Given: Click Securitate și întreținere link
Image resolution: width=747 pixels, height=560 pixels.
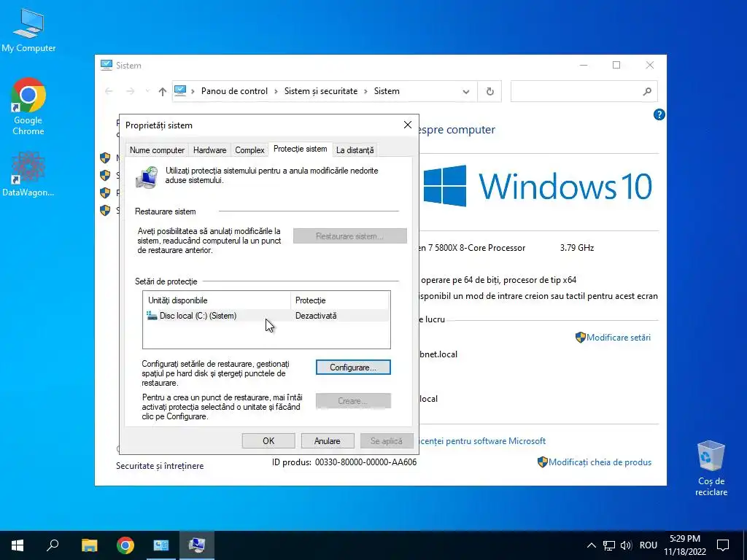Looking at the screenshot, I should point(160,466).
